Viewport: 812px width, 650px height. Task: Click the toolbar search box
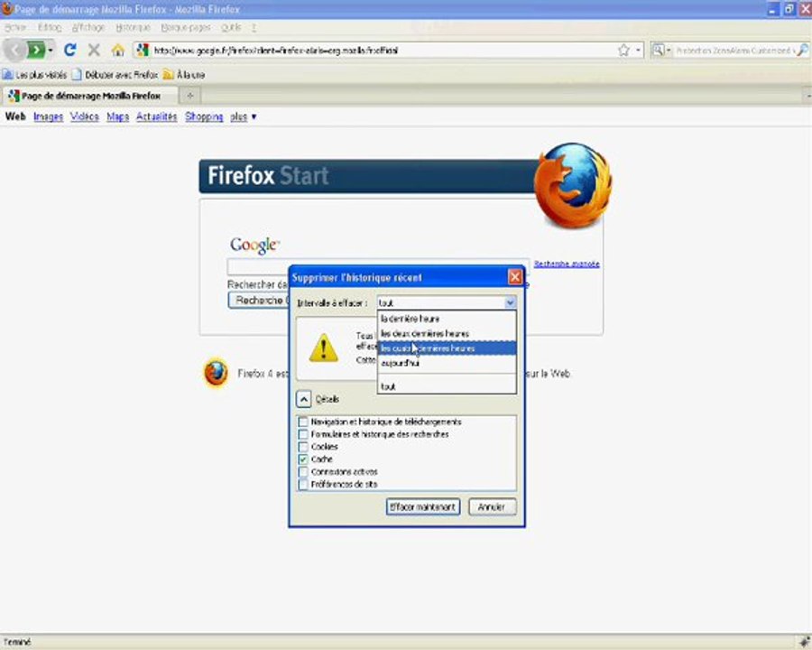tap(734, 51)
